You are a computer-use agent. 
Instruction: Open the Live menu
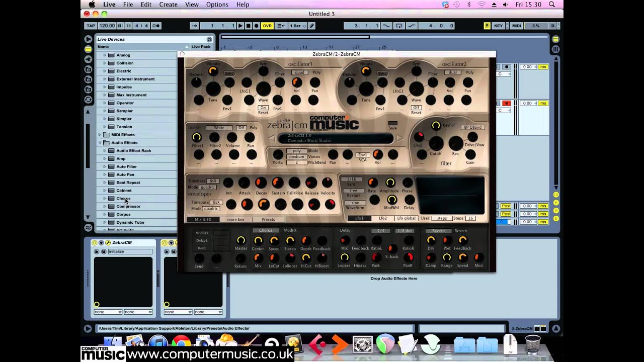point(109,5)
